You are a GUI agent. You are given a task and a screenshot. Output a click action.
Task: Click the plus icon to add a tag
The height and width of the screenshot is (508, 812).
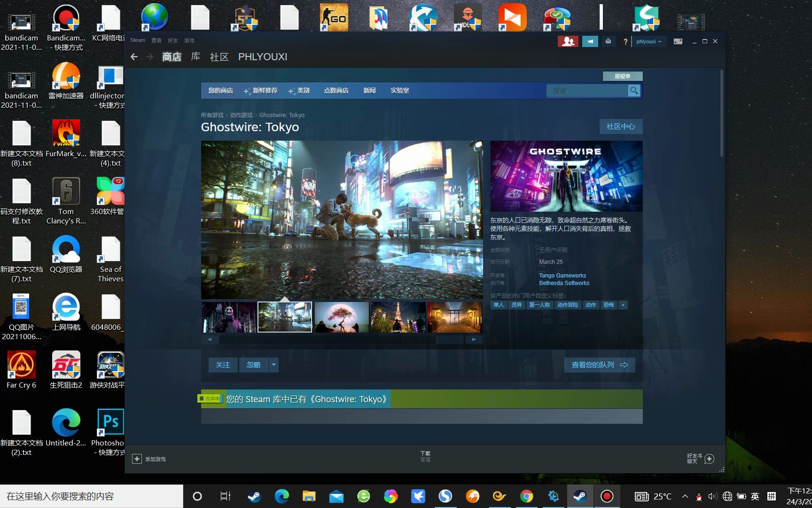[x=623, y=305]
